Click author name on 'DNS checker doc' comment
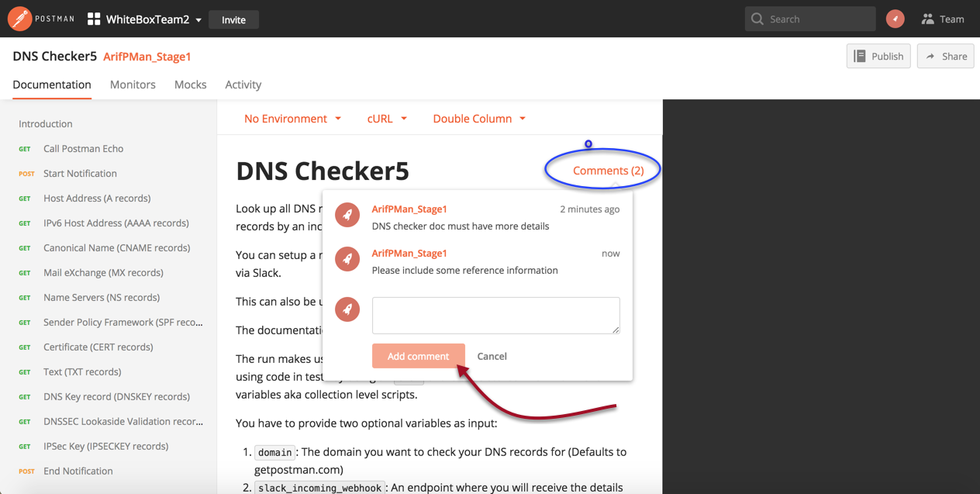The height and width of the screenshot is (494, 980). pos(409,209)
